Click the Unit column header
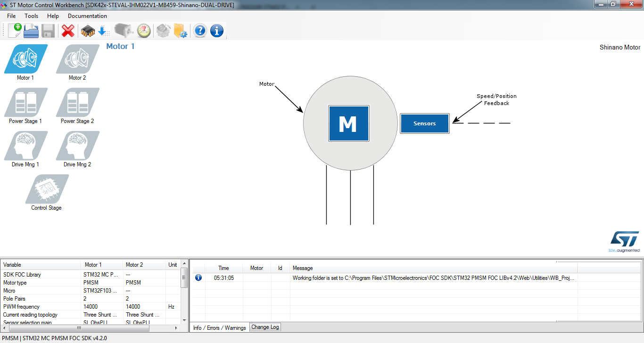644x343 pixels. pos(173,265)
